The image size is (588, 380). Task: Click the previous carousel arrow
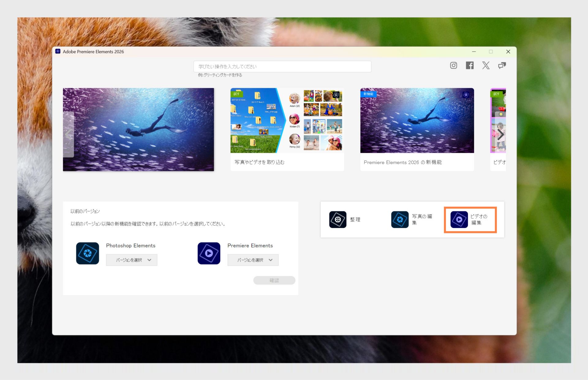(68, 134)
